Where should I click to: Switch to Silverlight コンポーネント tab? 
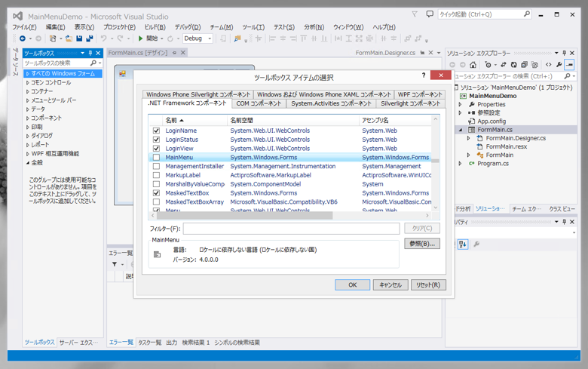pyautogui.click(x=411, y=103)
